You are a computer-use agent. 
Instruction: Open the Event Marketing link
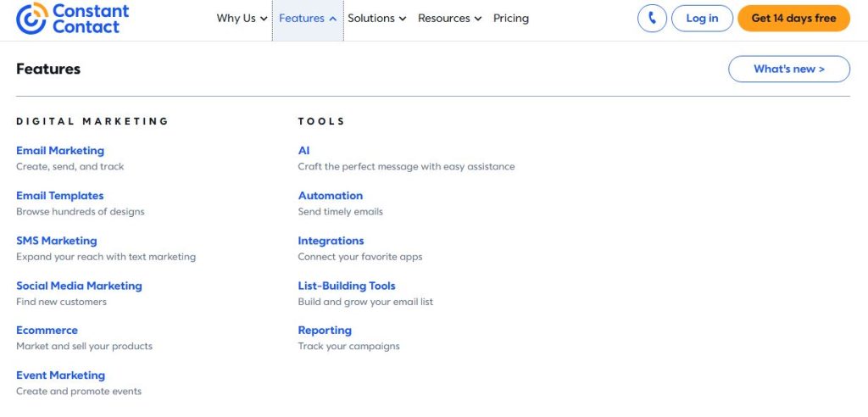(x=60, y=375)
